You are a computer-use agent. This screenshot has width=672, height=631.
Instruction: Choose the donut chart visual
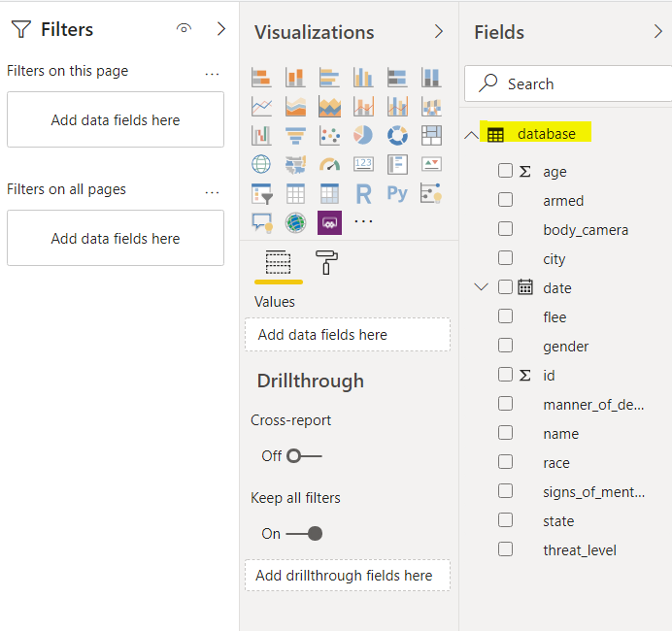tap(397, 135)
